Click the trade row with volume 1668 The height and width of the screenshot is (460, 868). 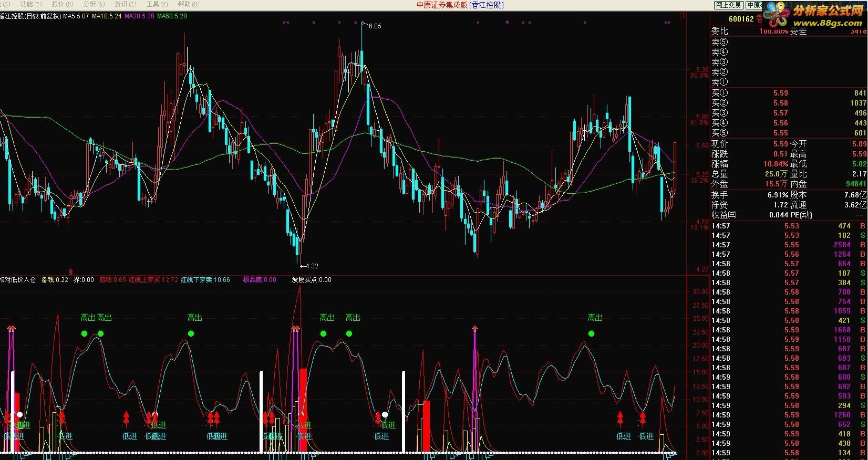[x=788, y=330]
